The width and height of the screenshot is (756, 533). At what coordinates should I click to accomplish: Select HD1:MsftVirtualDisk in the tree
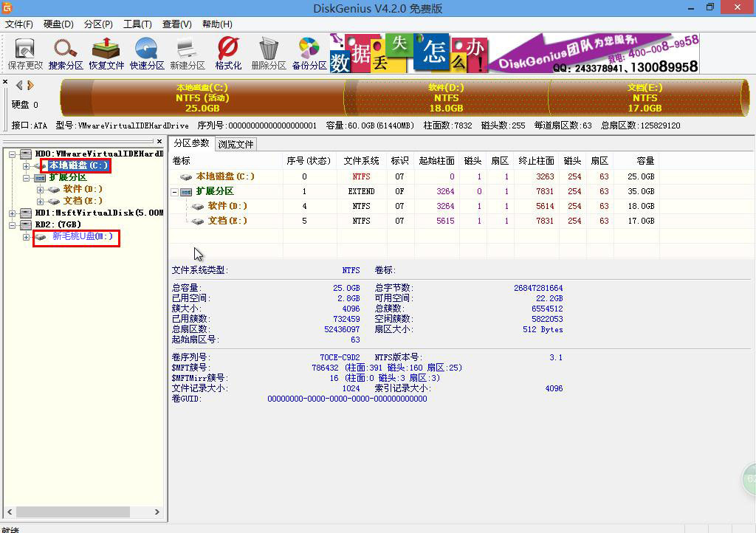point(99,213)
